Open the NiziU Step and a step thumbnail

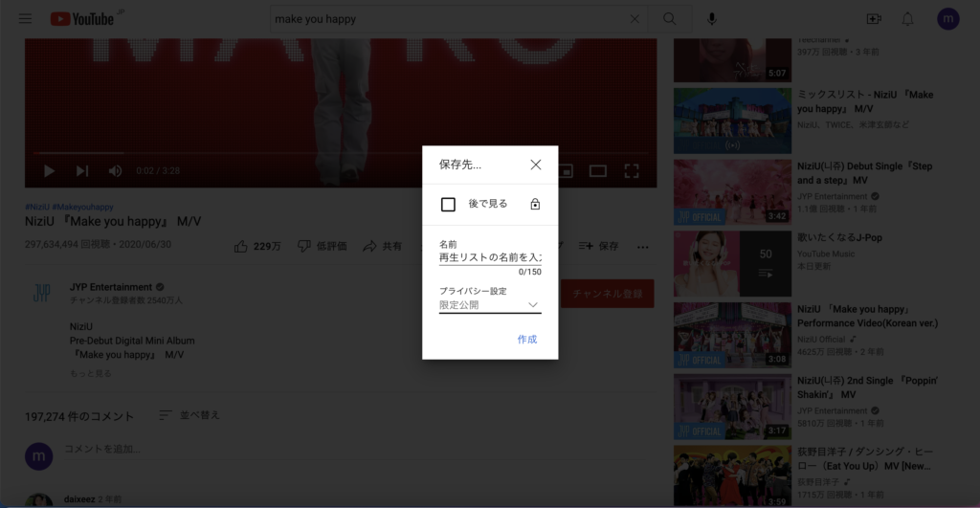click(731, 191)
